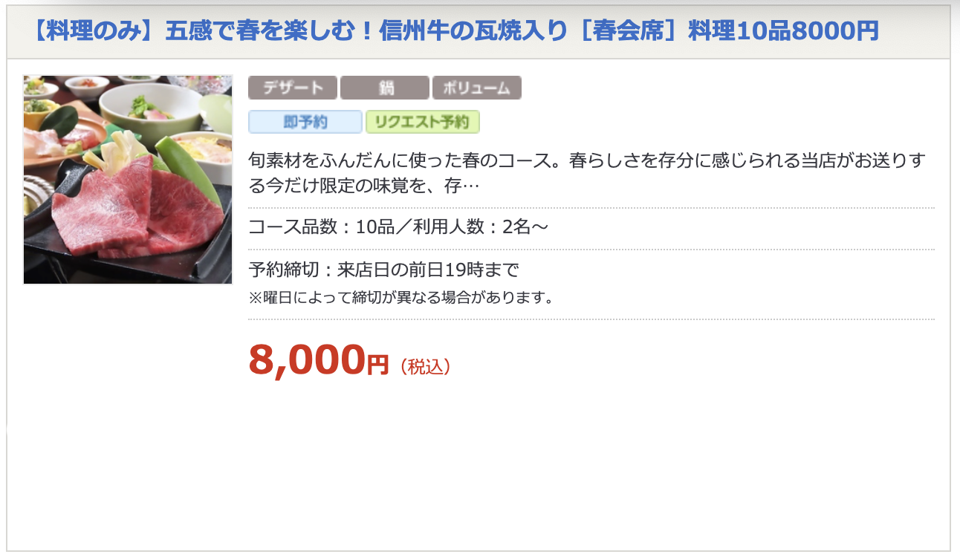Click the course description starting with 旬素材をふんだんに

tap(587, 172)
